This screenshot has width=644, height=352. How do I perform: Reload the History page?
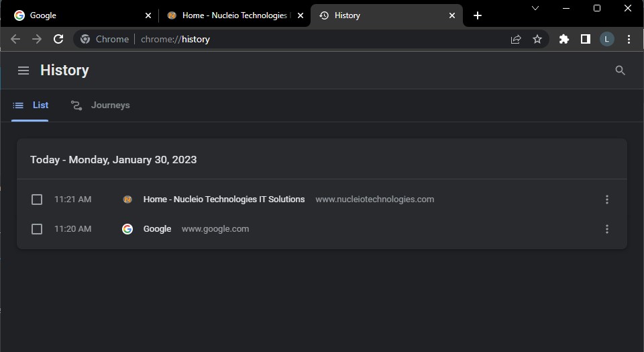point(58,39)
